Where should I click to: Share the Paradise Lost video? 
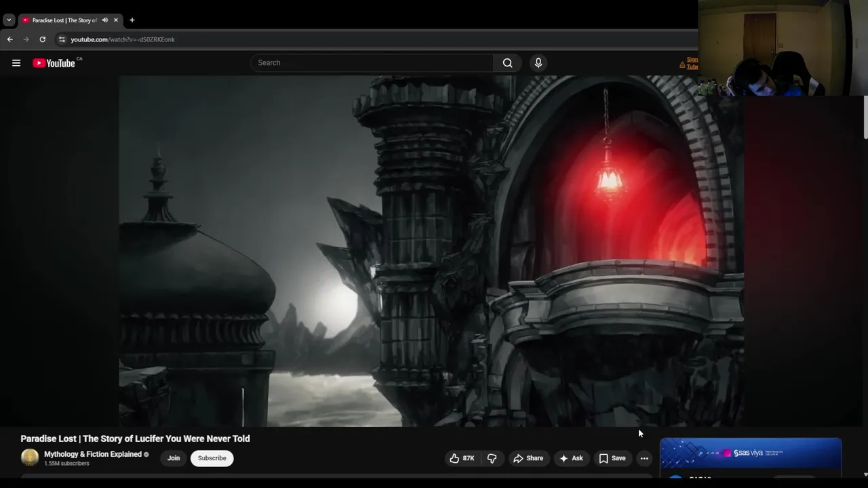(528, 458)
